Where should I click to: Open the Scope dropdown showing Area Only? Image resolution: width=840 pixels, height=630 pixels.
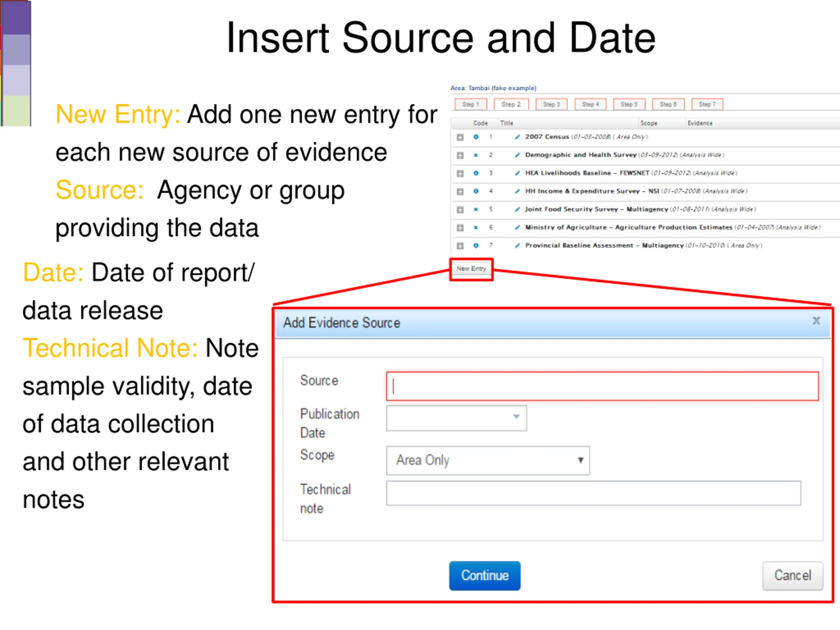(488, 460)
